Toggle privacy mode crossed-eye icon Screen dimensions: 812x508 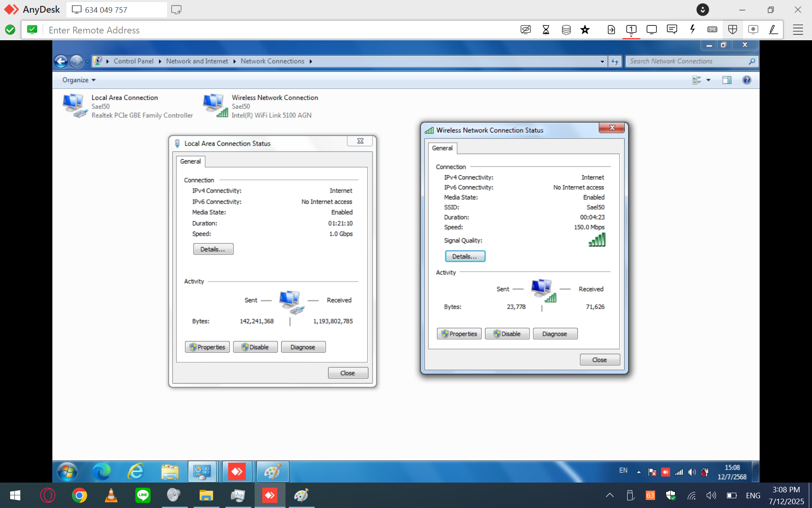525,30
